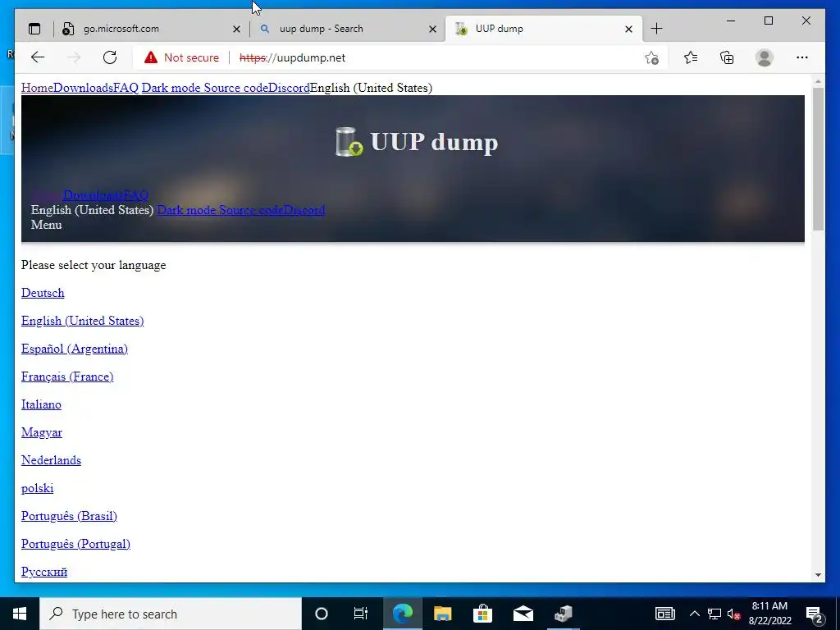840x630 pixels.
Task: Click the vertical scrollbar thumb
Action: pos(818,159)
